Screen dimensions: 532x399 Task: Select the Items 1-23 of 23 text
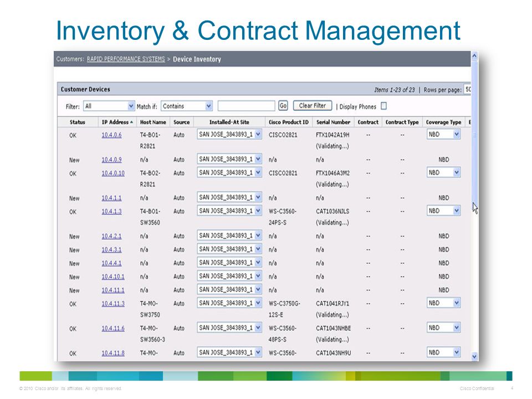394,90
